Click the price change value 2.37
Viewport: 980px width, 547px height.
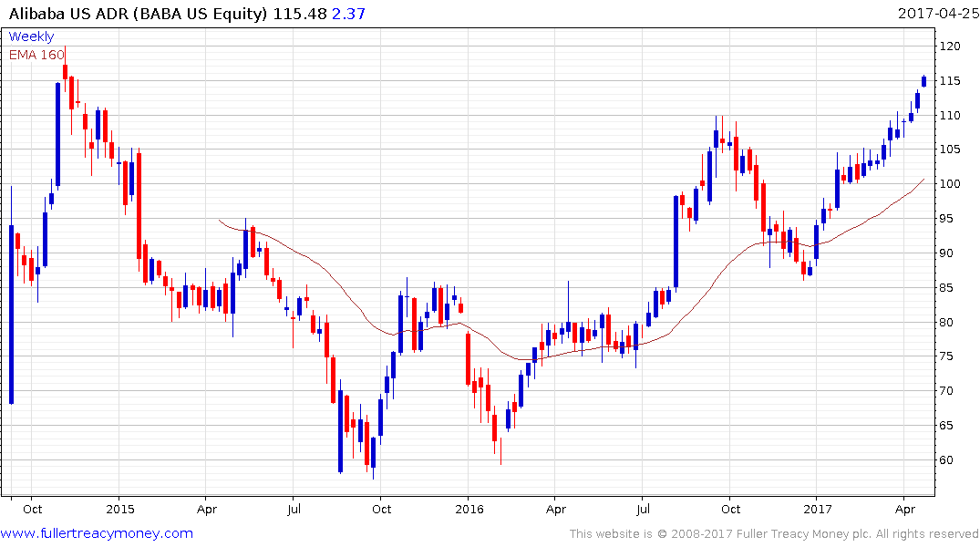point(348,14)
